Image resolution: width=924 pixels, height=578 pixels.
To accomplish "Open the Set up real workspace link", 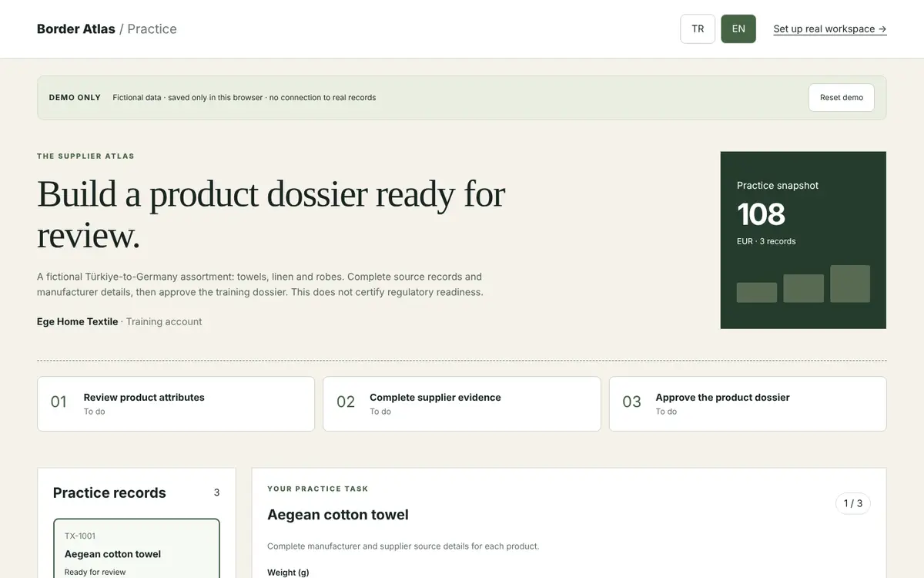I will (830, 29).
